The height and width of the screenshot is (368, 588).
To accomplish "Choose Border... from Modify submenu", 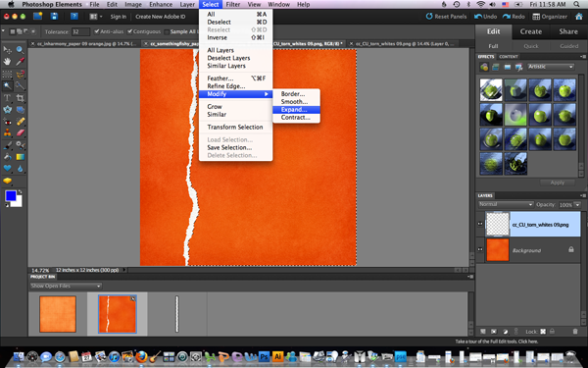I will [x=296, y=94].
